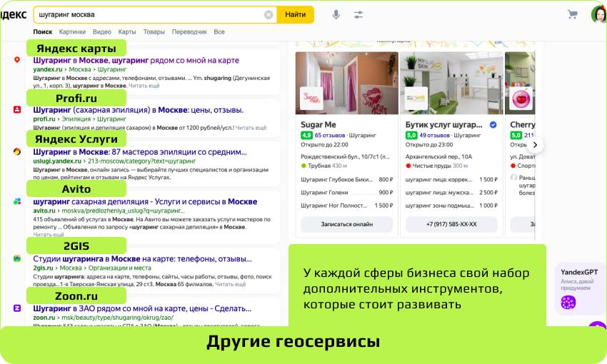Click Читать ещё under the Avito snippet
Image resolution: width=607 pixels, height=364 pixels.
[49, 234]
